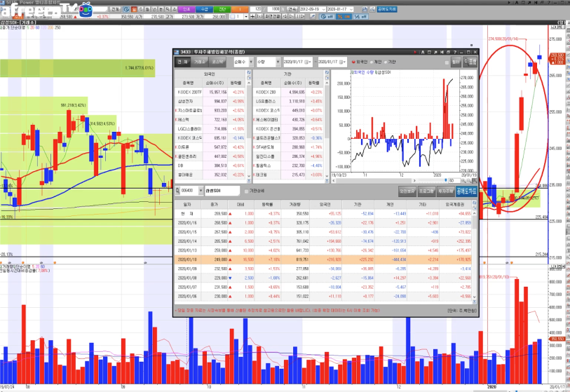This screenshot has height=392, width=570.
Task: Click the green toolbar tab button
Action: coord(222,9)
